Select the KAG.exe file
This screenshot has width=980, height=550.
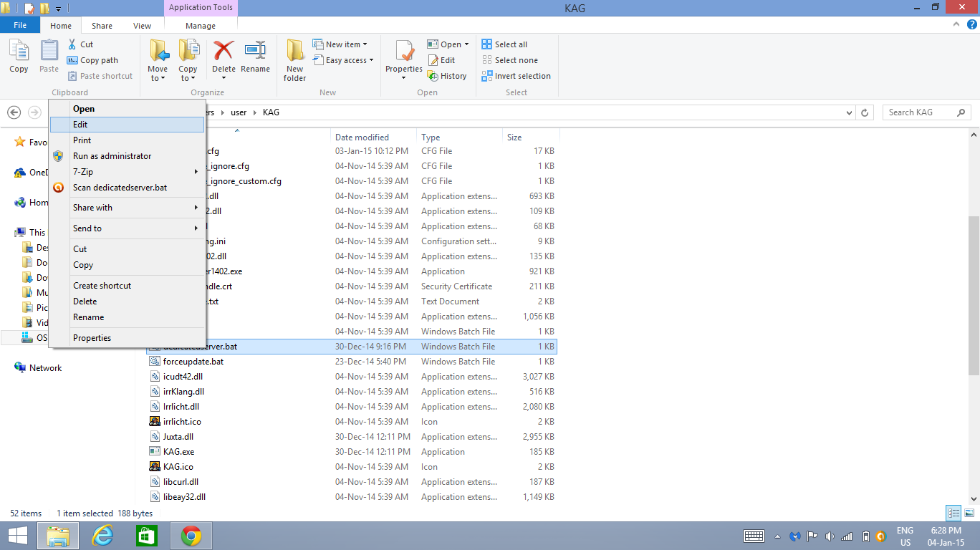(x=178, y=452)
